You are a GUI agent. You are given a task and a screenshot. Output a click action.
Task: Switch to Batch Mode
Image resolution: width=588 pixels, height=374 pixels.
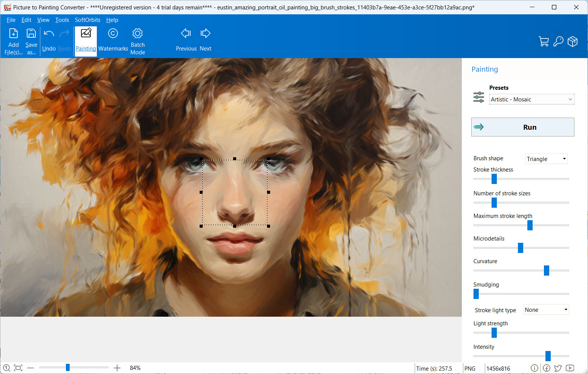click(x=137, y=41)
